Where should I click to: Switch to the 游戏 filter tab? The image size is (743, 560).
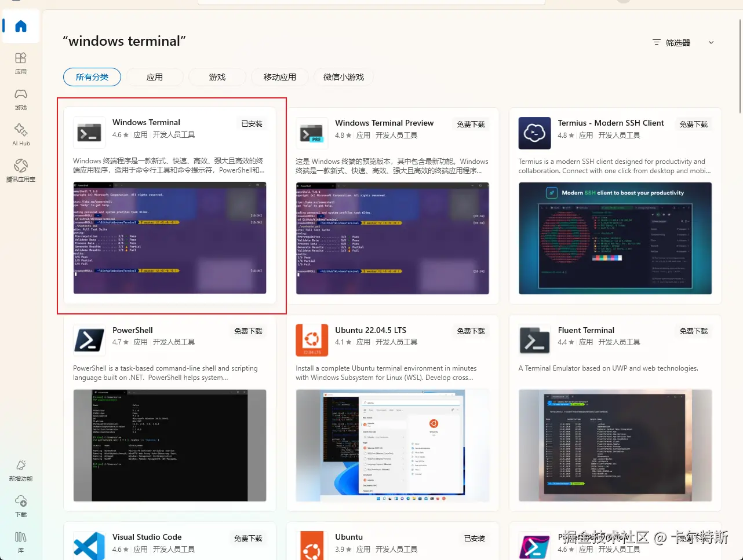pyautogui.click(x=217, y=76)
